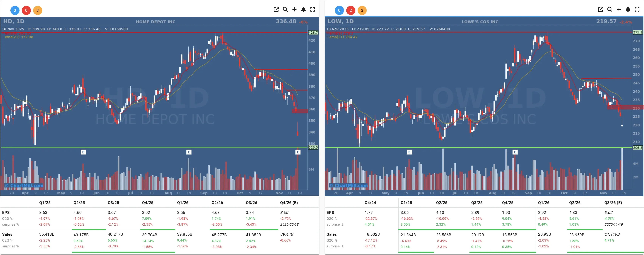
Task: Expand HD chart to fullscreen
Action: click(x=313, y=9)
